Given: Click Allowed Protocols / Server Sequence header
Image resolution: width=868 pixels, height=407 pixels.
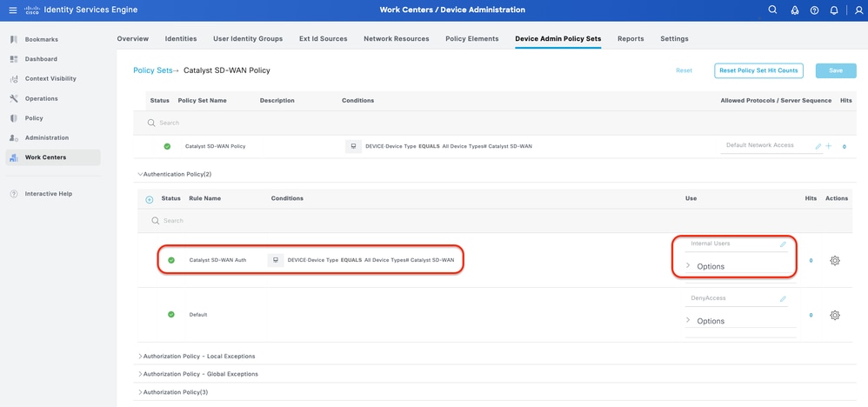Looking at the screenshot, I should (x=776, y=101).
